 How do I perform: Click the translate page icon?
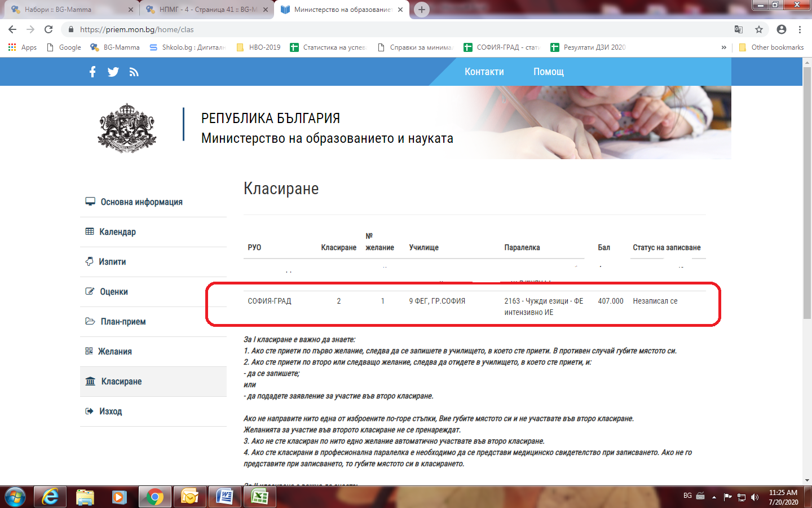tap(739, 29)
